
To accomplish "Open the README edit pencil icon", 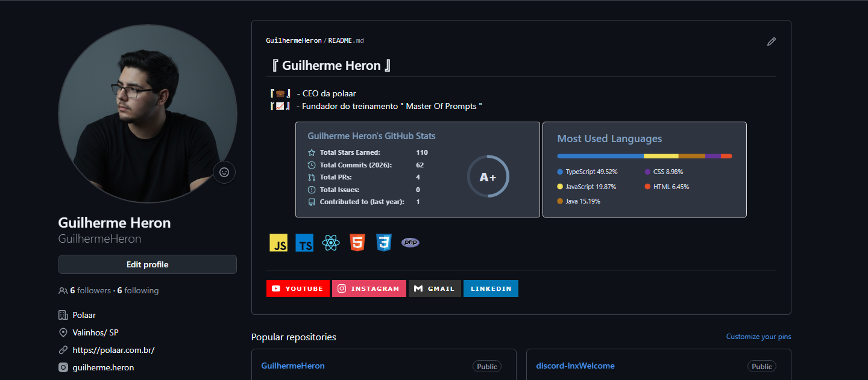I will 771,42.
